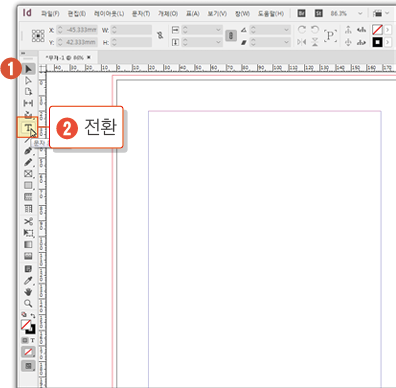This screenshot has width=396, height=388.
Task: Select the Horizontal Grid tool
Action: click(x=28, y=197)
